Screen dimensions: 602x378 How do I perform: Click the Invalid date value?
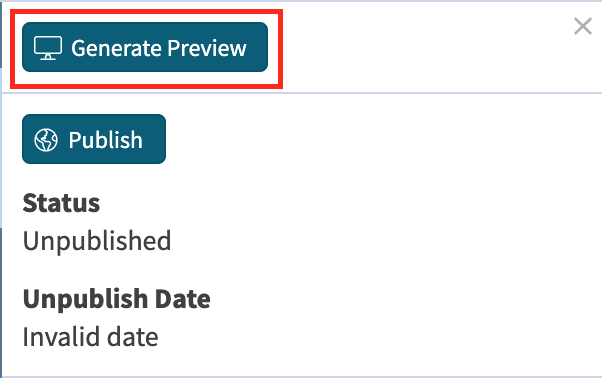pyautogui.click(x=90, y=337)
